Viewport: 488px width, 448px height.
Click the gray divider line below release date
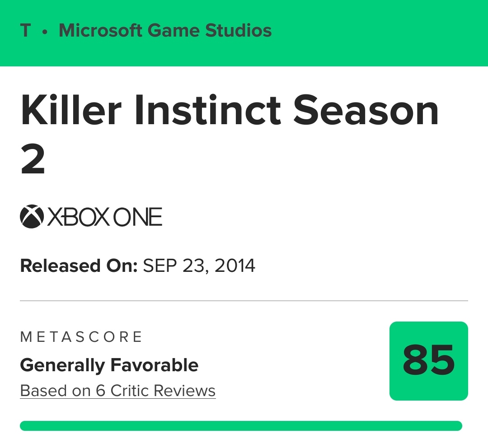click(x=244, y=300)
